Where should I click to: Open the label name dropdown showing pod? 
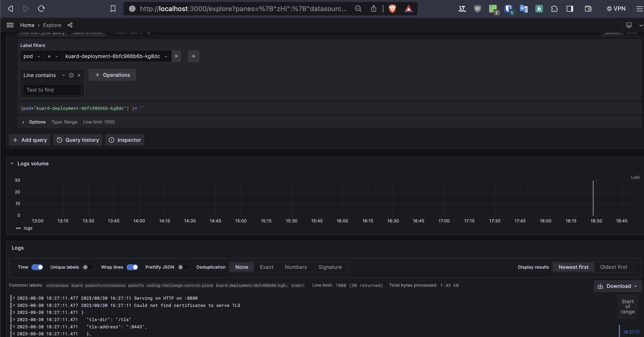point(32,56)
